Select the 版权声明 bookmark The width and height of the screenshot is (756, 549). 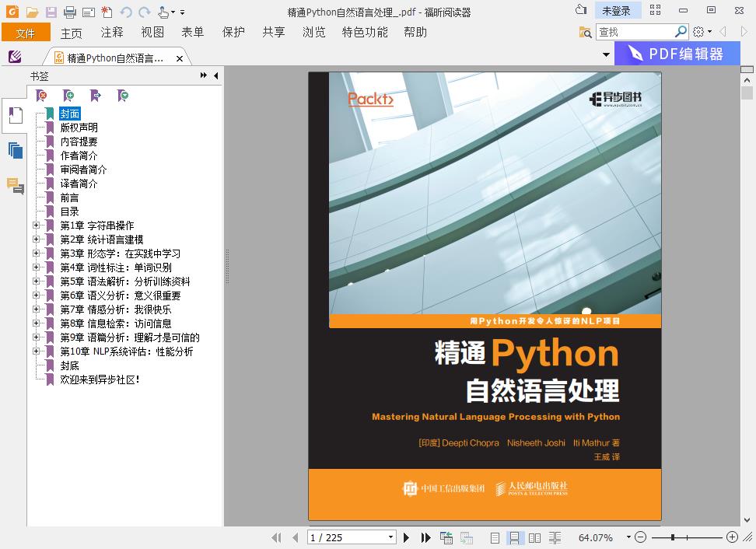click(x=79, y=128)
